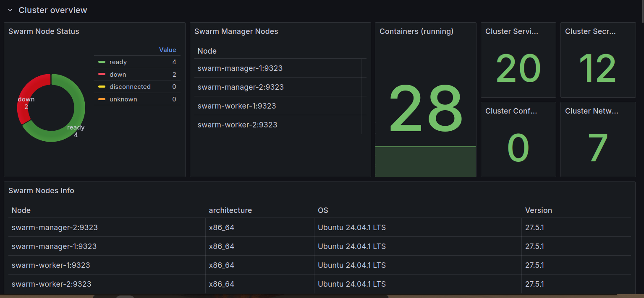
Task: Click the green ready legend color swatch
Action: pos(102,62)
